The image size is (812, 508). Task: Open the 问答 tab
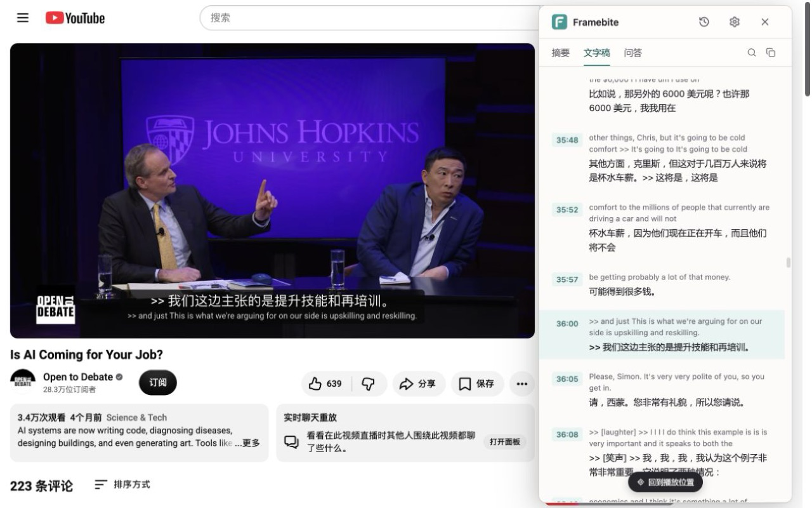[x=633, y=53]
